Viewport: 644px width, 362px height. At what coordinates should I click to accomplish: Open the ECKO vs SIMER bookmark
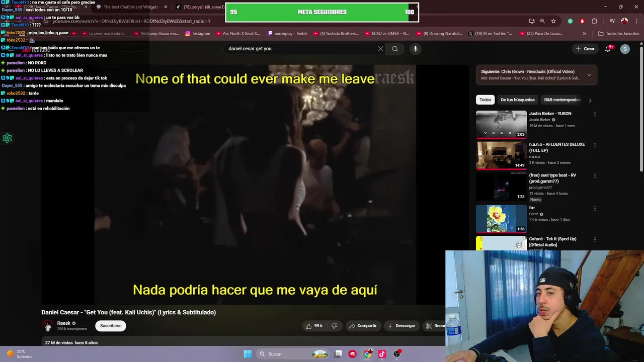pos(386,33)
